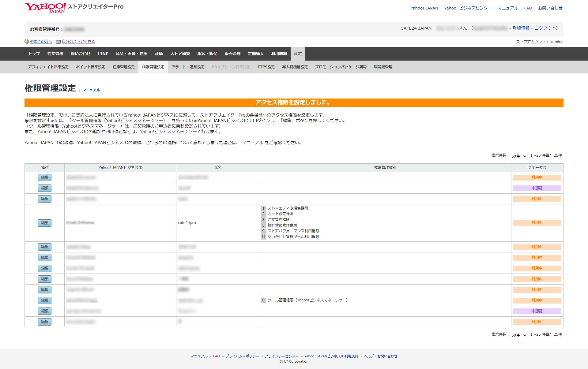This screenshot has height=369, width=588.
Task: Click 編集 for the ツール管理権限 row
Action: pyautogui.click(x=45, y=300)
